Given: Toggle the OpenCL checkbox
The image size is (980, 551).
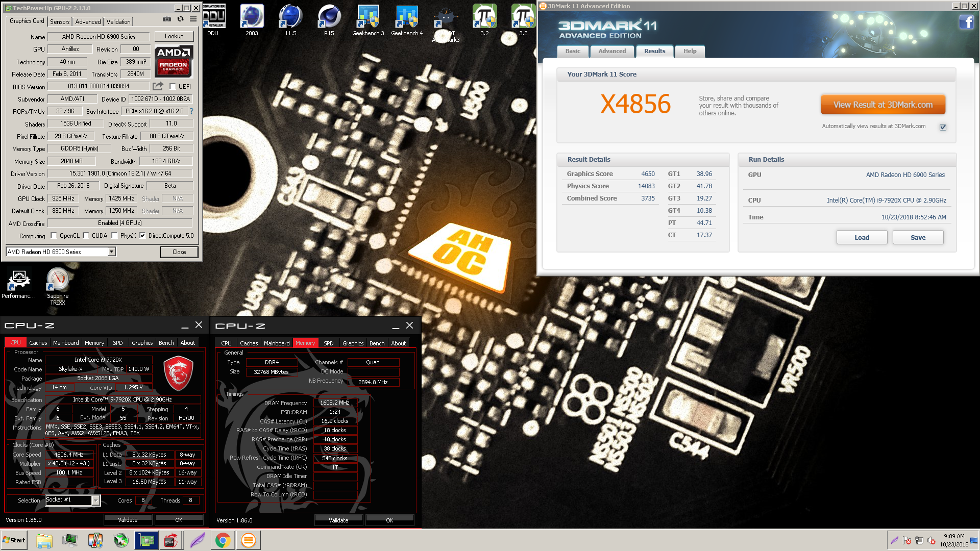Looking at the screenshot, I should (x=54, y=236).
